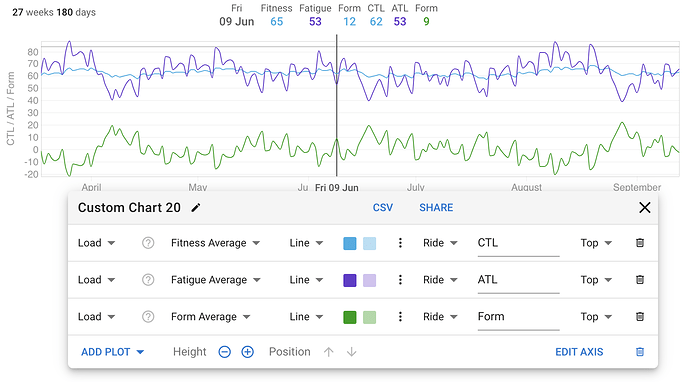Change Load type in Fitness Average row

pos(96,243)
